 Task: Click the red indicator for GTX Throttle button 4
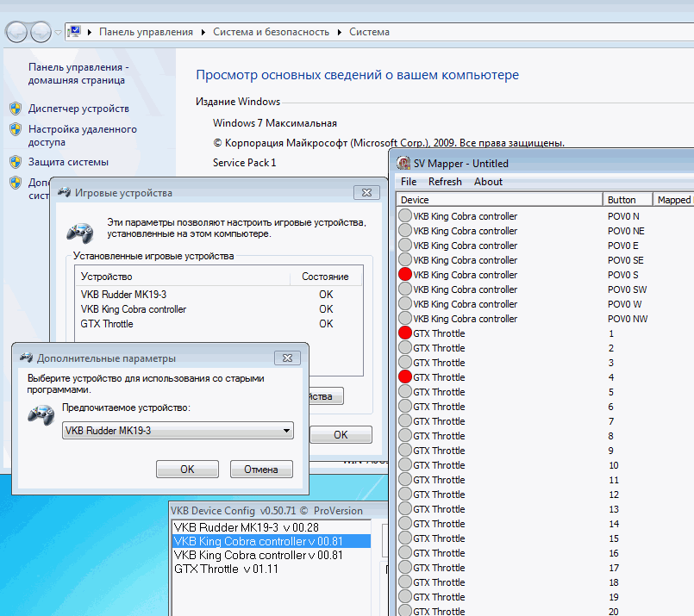pyautogui.click(x=405, y=376)
